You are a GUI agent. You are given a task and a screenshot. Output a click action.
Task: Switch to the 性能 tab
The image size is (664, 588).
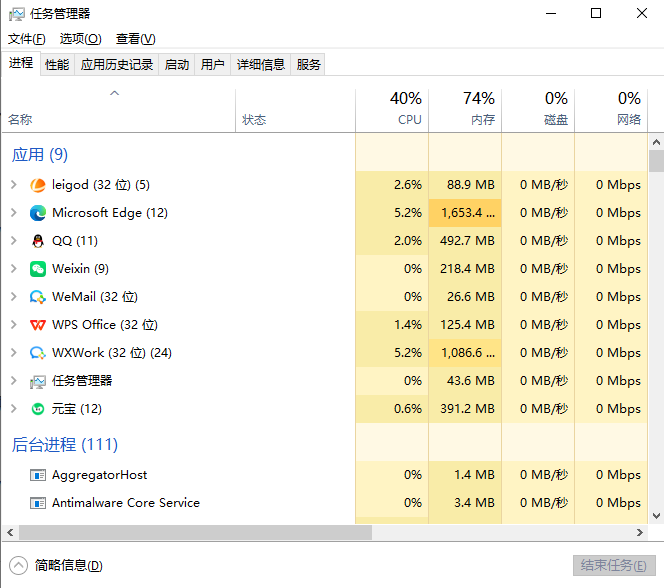point(57,65)
